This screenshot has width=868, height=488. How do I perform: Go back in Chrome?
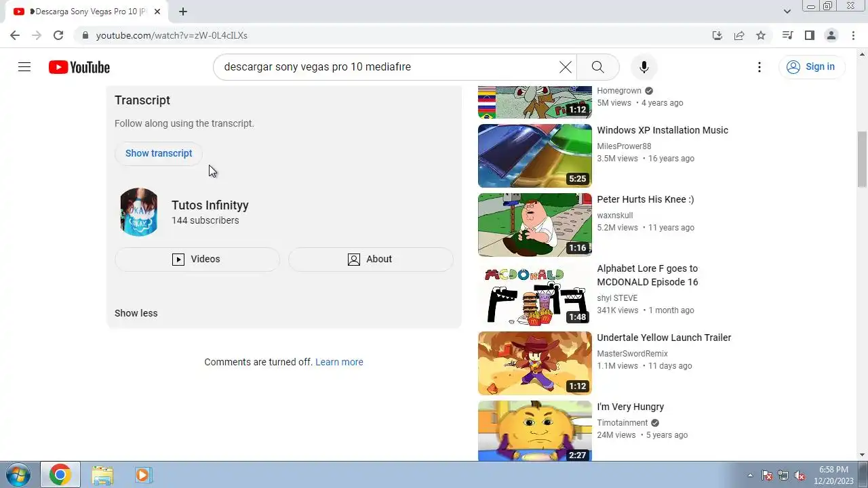[x=15, y=35]
